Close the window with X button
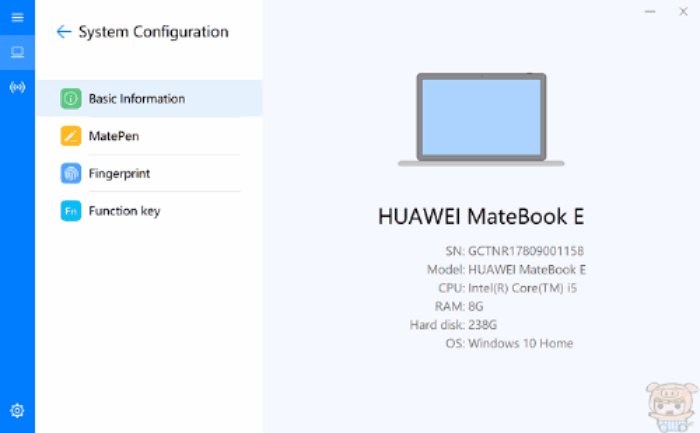This screenshot has width=700, height=433. coord(683,12)
